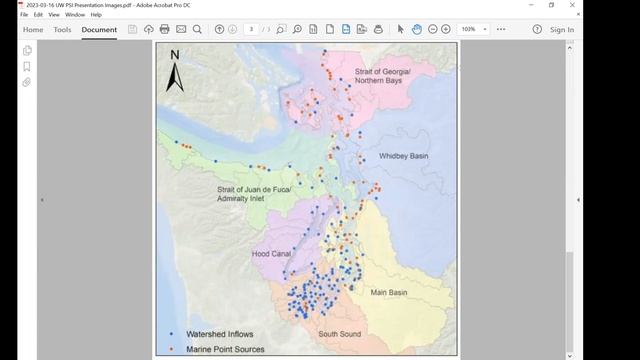Viewport: 640px width, 360px height.
Task: Open the Window menu
Action: click(75, 15)
